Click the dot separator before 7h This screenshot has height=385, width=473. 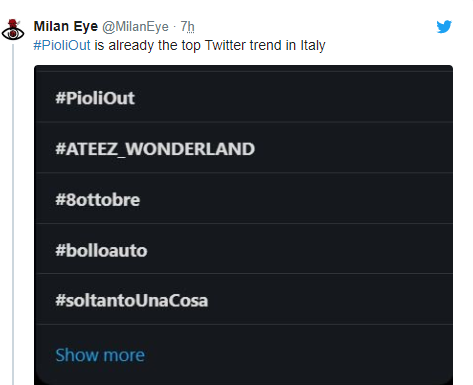coord(175,27)
